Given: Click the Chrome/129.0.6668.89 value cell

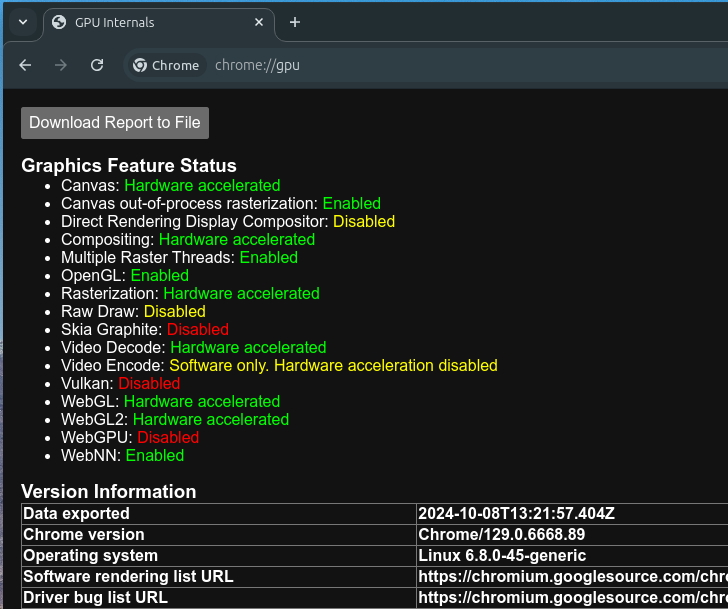Looking at the screenshot, I should tap(572, 535).
